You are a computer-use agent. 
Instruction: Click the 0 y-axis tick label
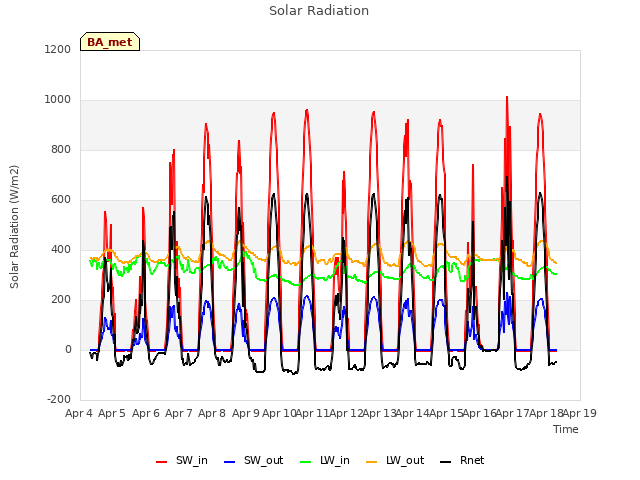[68, 350]
